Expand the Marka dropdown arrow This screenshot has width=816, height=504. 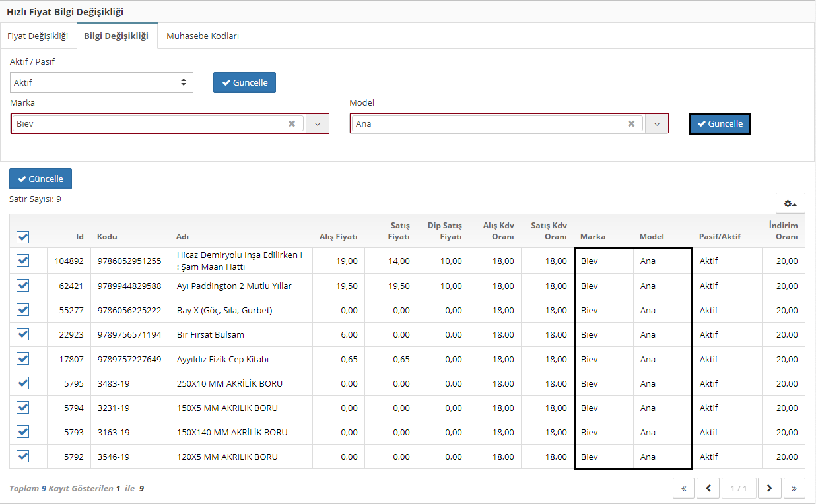click(317, 123)
